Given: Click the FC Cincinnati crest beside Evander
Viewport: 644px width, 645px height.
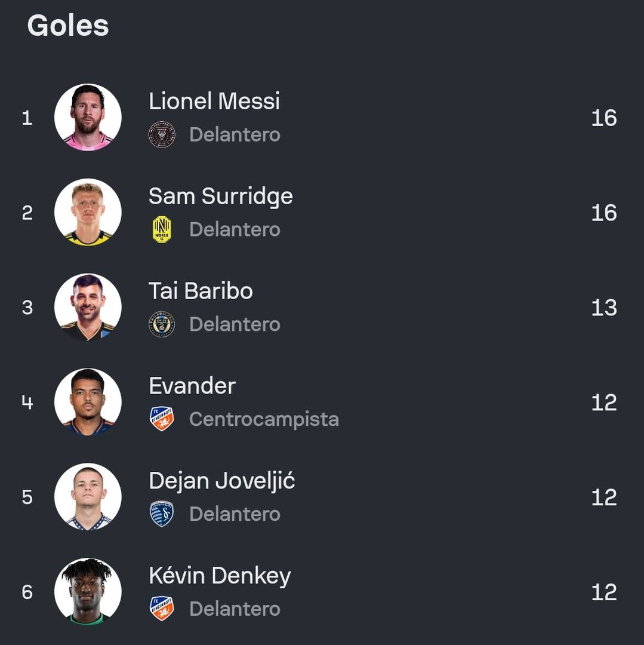Looking at the screenshot, I should coord(162,419).
